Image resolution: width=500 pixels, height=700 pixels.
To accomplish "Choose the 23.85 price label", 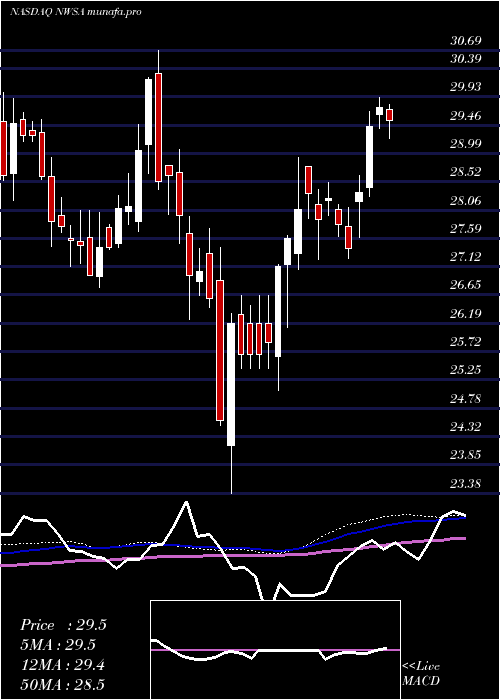I will (466, 455).
